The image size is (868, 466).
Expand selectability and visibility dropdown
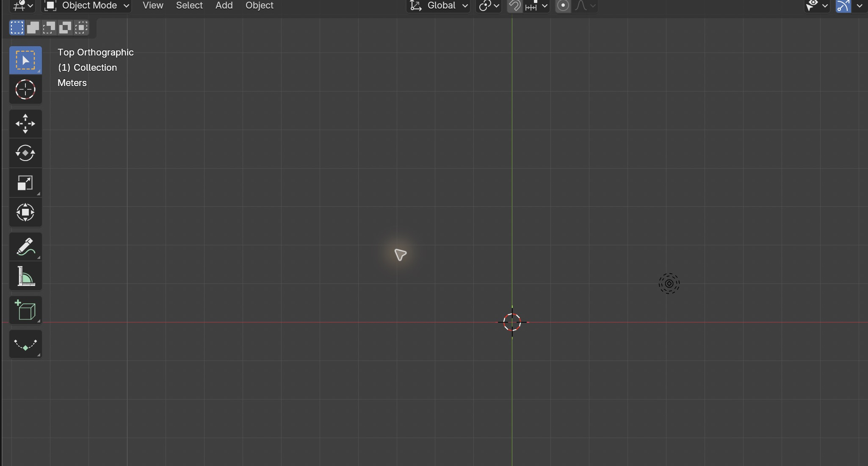point(817,6)
